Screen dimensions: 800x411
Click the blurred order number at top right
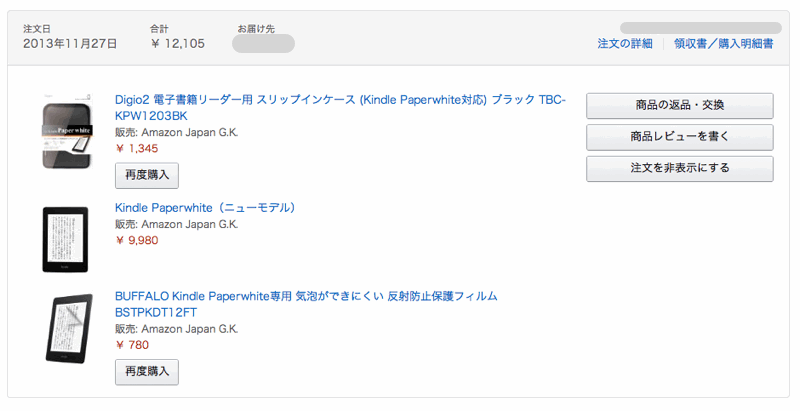click(x=700, y=27)
